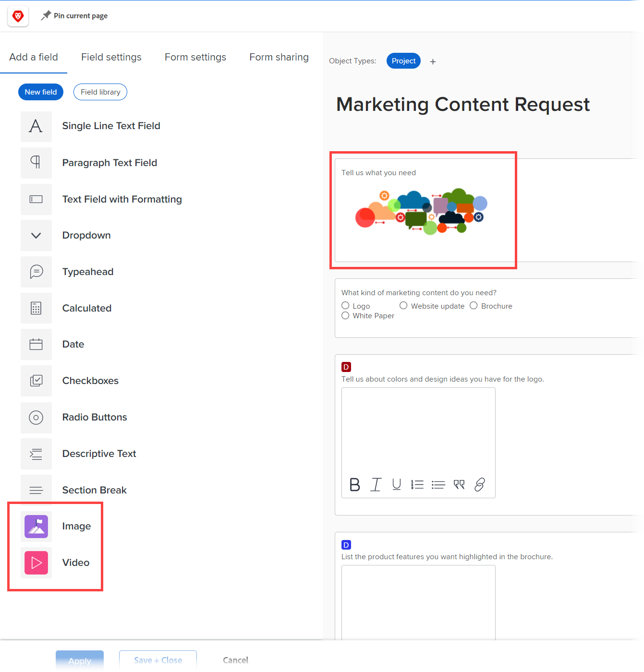644x672 pixels.
Task: Click the Checkboxes field label
Action: (90, 381)
